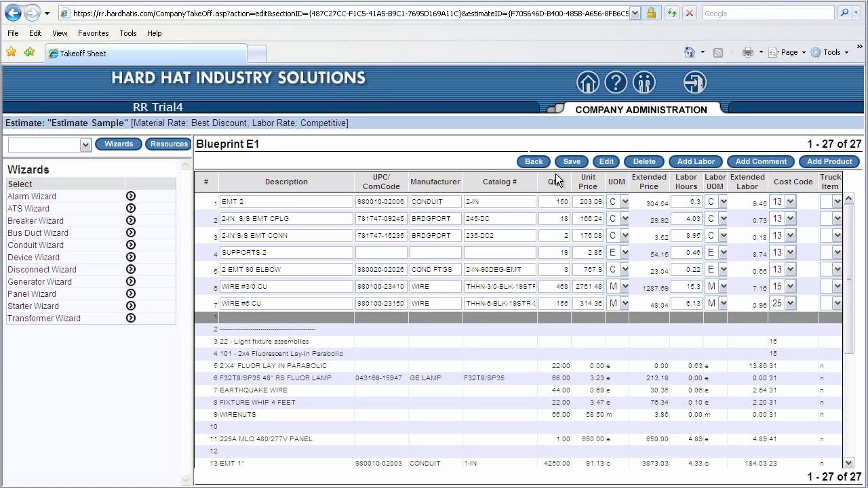Click the help question mark icon
Viewport: 868px width, 488px height.
click(x=616, y=83)
